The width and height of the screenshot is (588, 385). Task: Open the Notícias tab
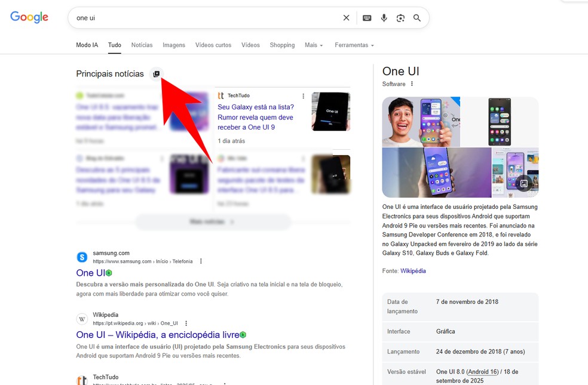click(x=142, y=45)
